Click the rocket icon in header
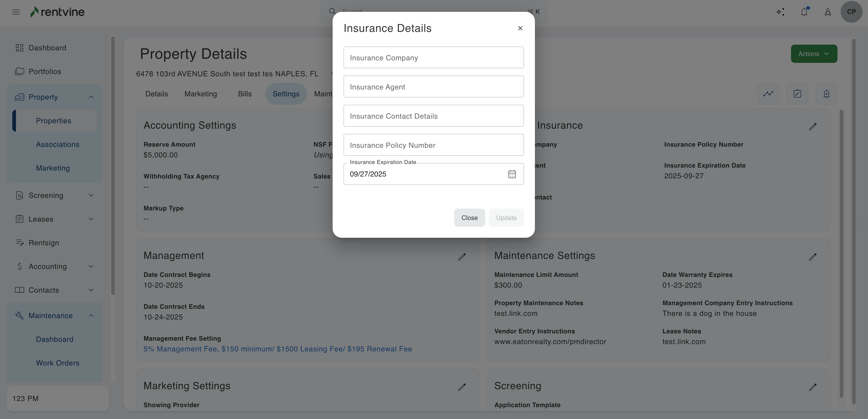 [828, 12]
